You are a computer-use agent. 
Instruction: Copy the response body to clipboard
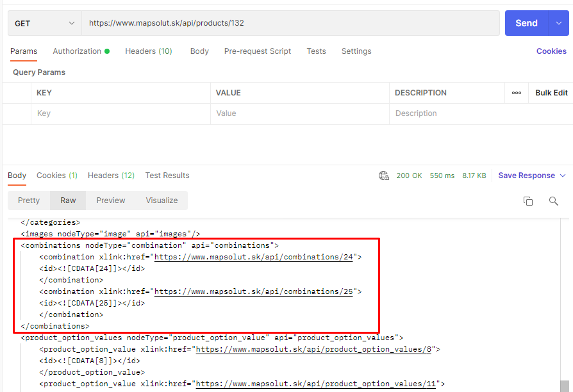pyautogui.click(x=527, y=200)
